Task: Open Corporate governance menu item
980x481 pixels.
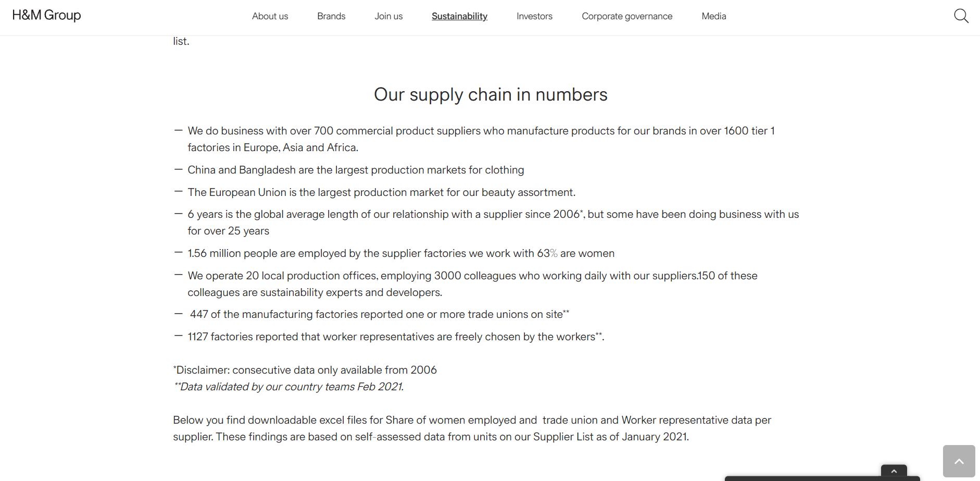Action: tap(627, 16)
